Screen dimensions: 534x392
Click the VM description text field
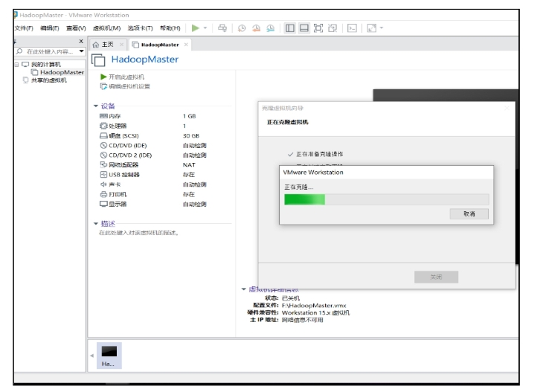[139, 233]
